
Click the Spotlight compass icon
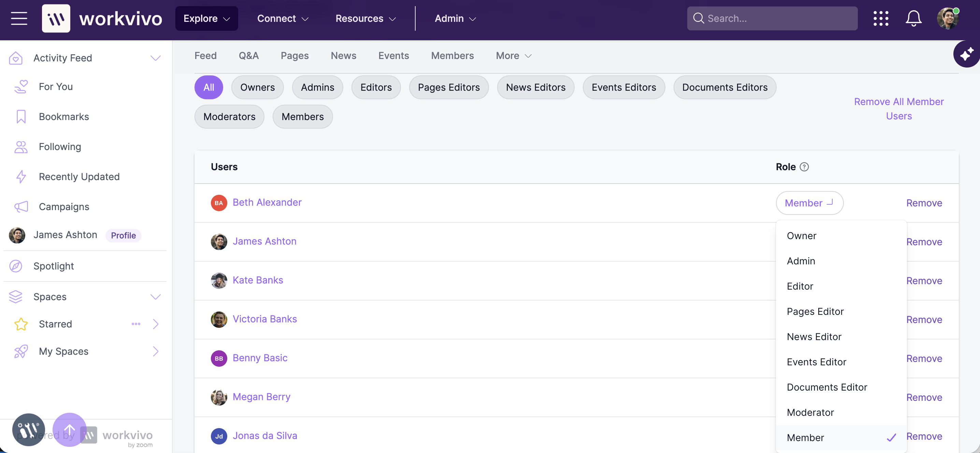[16, 266]
